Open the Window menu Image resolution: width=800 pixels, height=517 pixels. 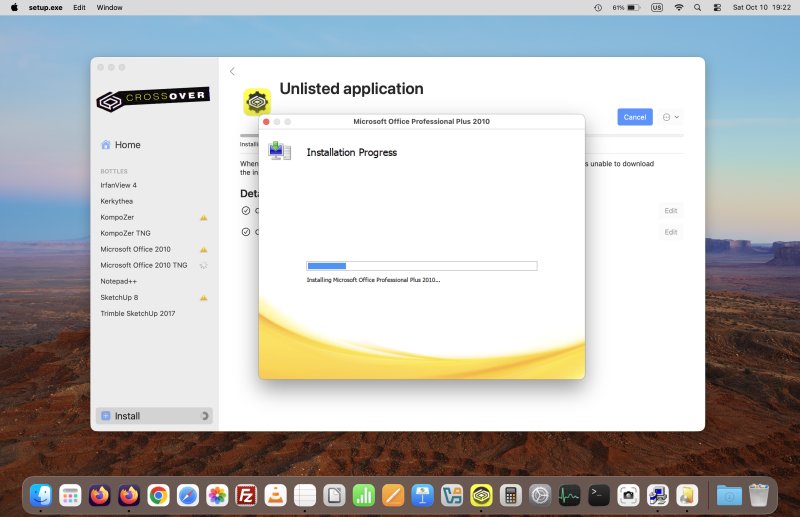(x=109, y=8)
